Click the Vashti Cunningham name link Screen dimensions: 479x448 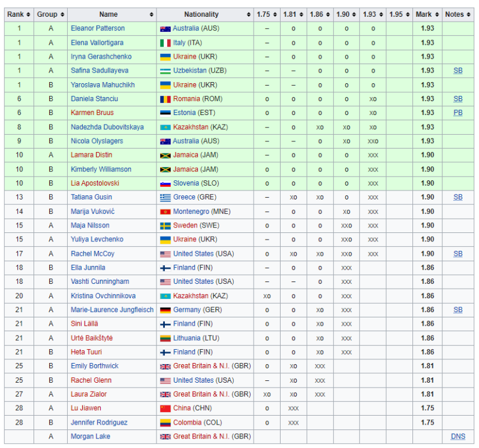pyautogui.click(x=98, y=281)
